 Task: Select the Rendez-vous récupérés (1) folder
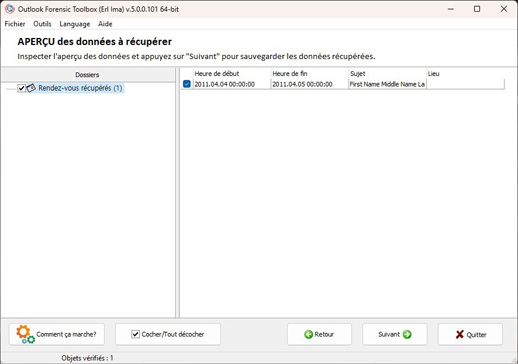[80, 88]
